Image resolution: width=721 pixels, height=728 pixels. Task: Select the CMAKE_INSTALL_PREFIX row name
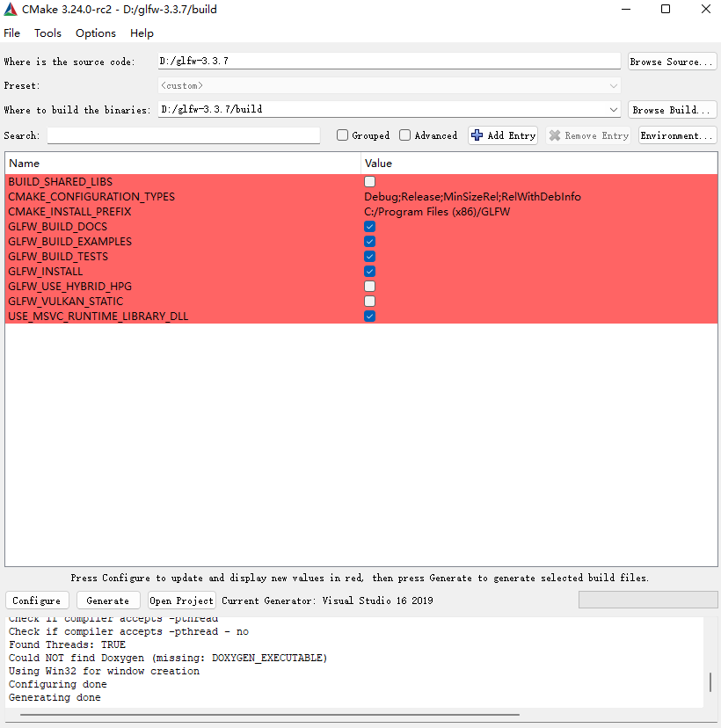(69, 212)
